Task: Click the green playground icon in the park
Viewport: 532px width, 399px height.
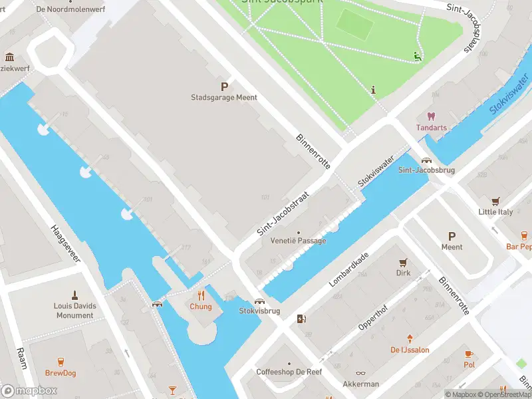Action: click(x=418, y=57)
